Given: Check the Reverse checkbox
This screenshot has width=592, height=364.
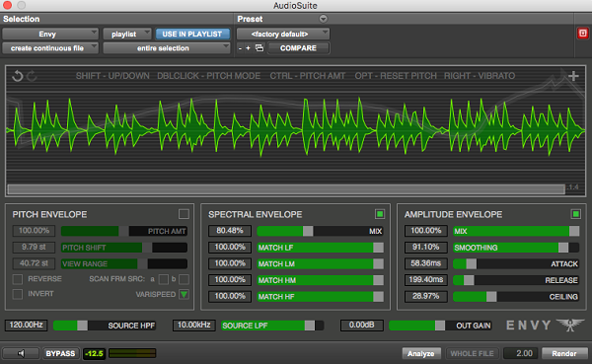Looking at the screenshot, I should point(18,279).
